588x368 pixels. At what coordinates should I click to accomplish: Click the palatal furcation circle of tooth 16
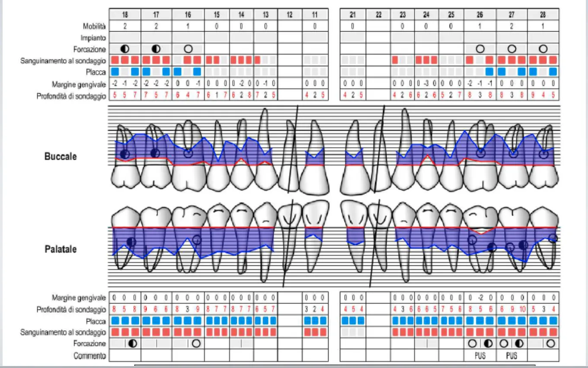(x=196, y=343)
